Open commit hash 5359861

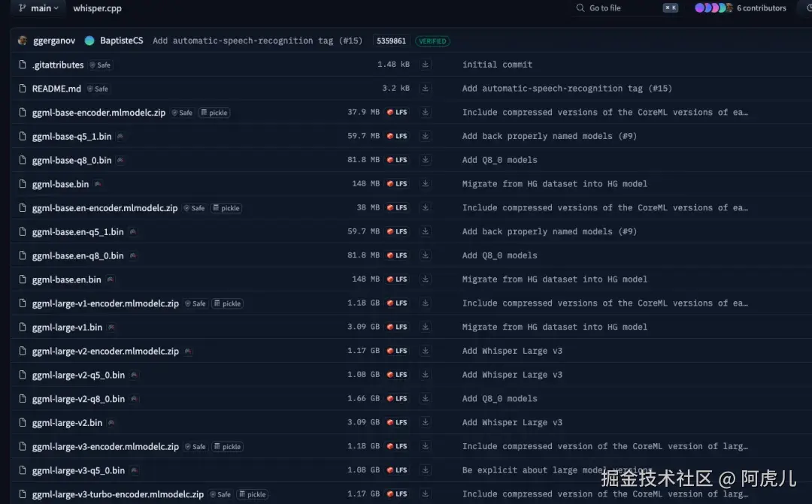[391, 41]
